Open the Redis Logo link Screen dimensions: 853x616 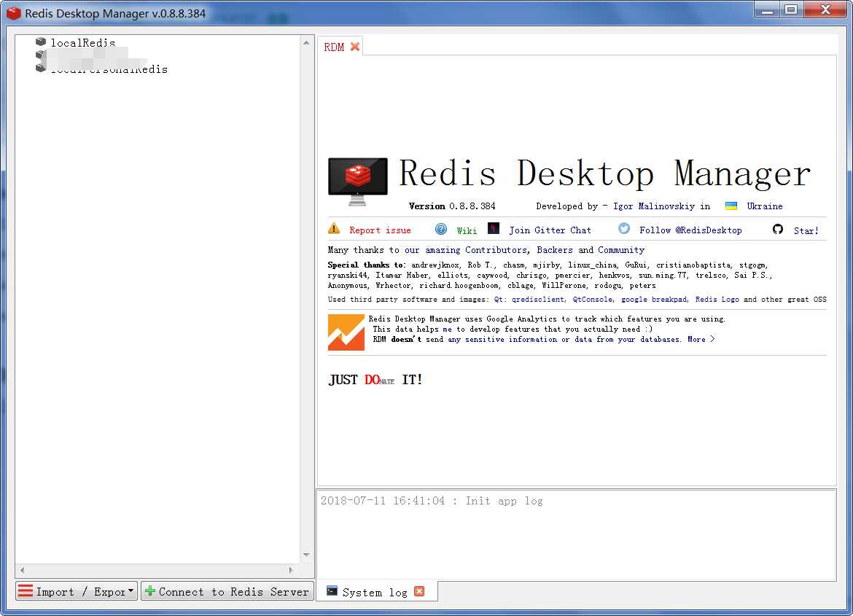click(717, 300)
